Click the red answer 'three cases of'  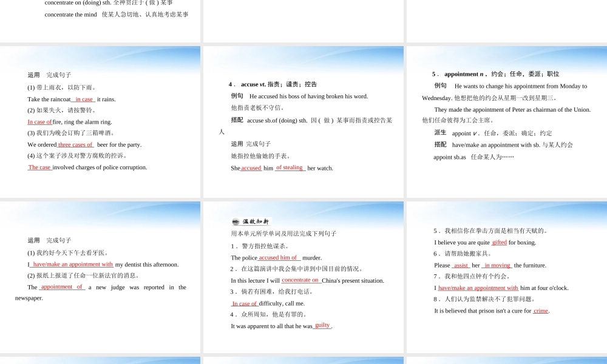tap(75, 144)
